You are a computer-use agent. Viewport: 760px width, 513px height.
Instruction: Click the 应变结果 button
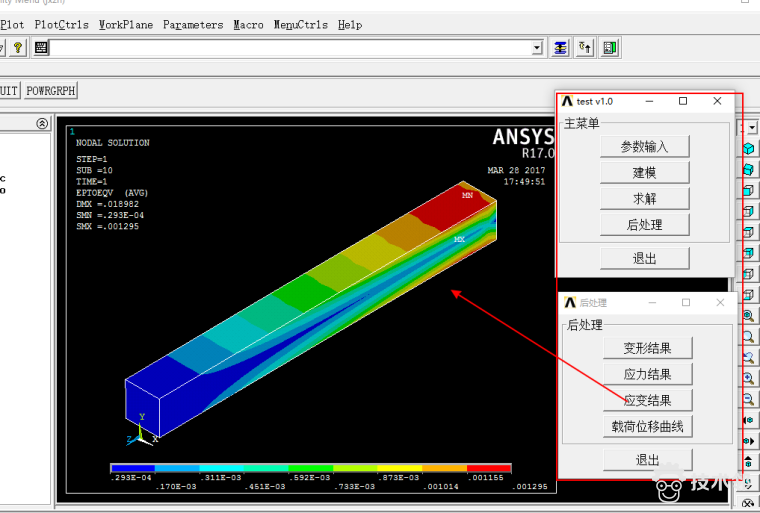click(648, 401)
